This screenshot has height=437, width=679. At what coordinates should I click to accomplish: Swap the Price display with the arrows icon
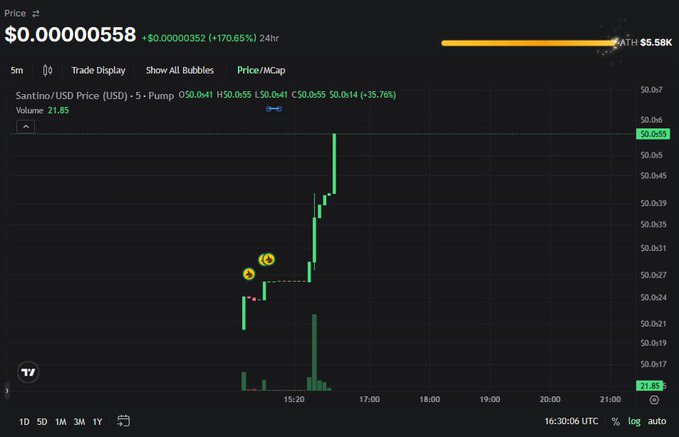36,13
